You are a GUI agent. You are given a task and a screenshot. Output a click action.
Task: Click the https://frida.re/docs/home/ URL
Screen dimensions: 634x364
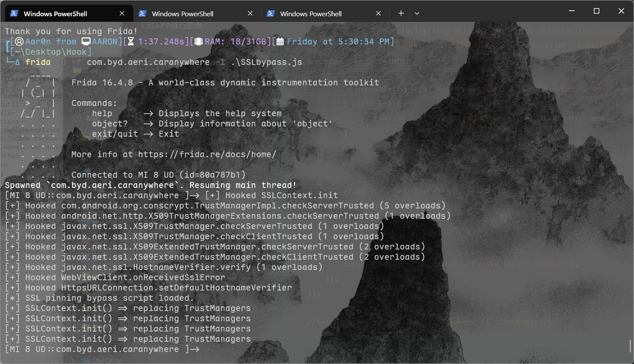tap(207, 154)
